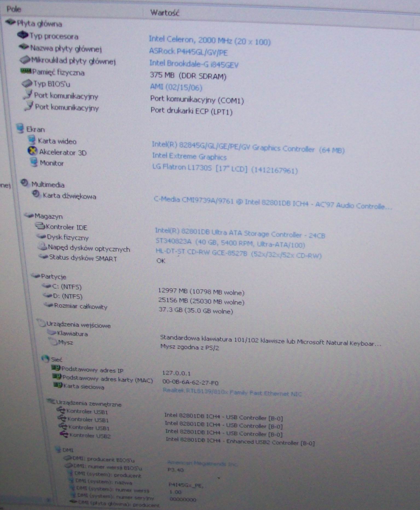Select the 375 MB (DDR SDRAM) value

pos(188,76)
